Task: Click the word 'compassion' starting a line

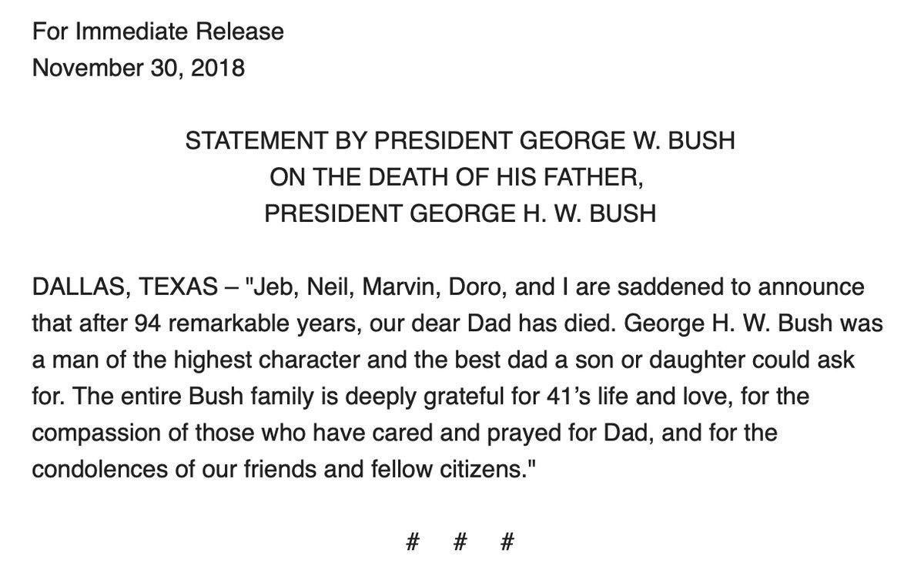Action: [94, 433]
